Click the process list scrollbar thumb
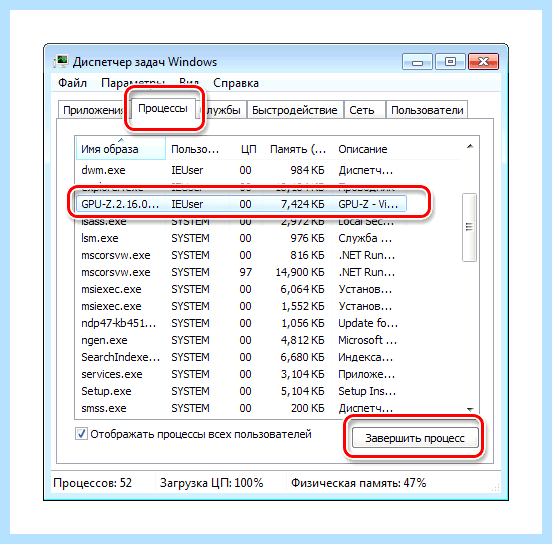 (x=469, y=227)
